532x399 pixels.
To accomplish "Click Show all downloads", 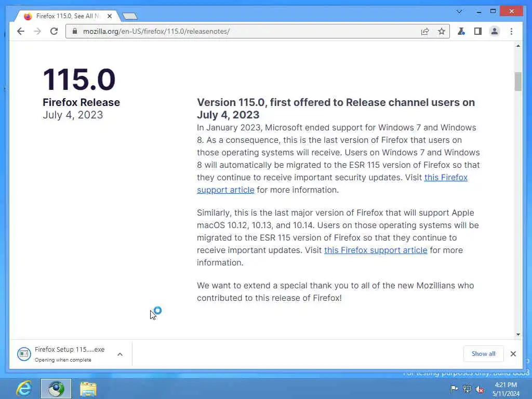I will pos(484,354).
